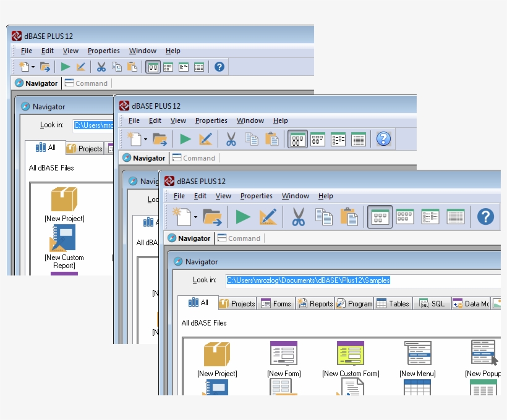The width and height of the screenshot is (507, 420).
Task: Click [New Custom Form] icon
Action: (351, 353)
